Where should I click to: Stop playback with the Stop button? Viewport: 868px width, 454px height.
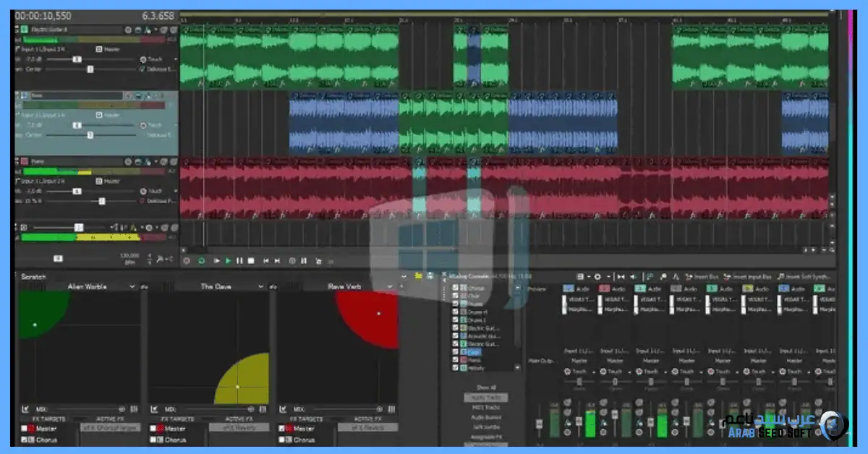pos(251,261)
